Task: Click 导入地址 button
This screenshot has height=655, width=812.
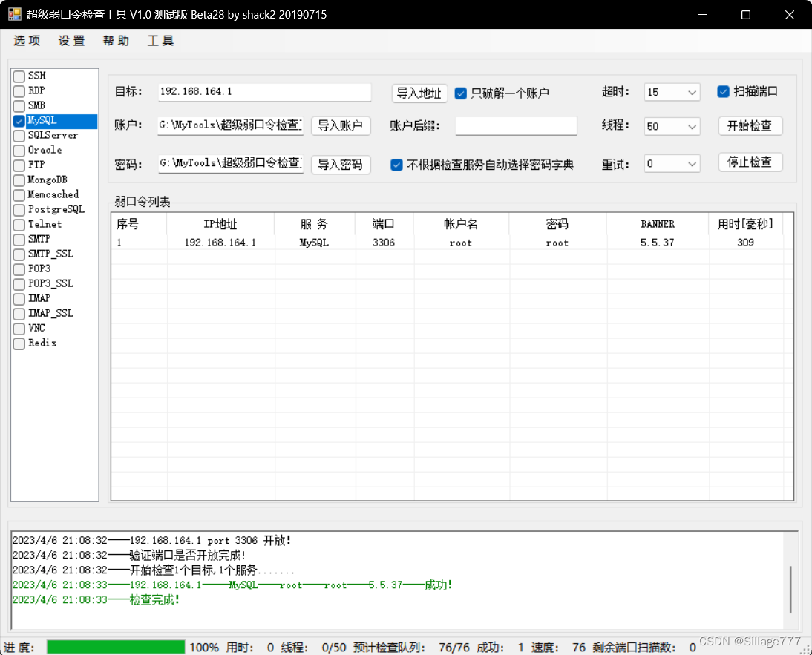Action: pos(419,93)
